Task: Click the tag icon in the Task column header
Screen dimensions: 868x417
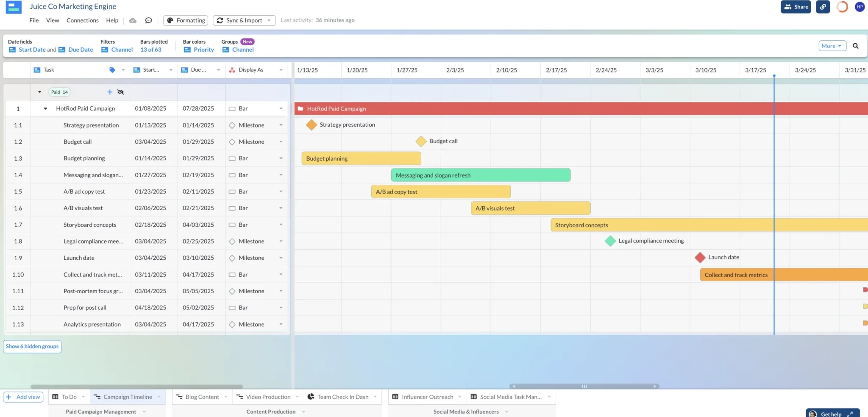Action: pyautogui.click(x=112, y=69)
